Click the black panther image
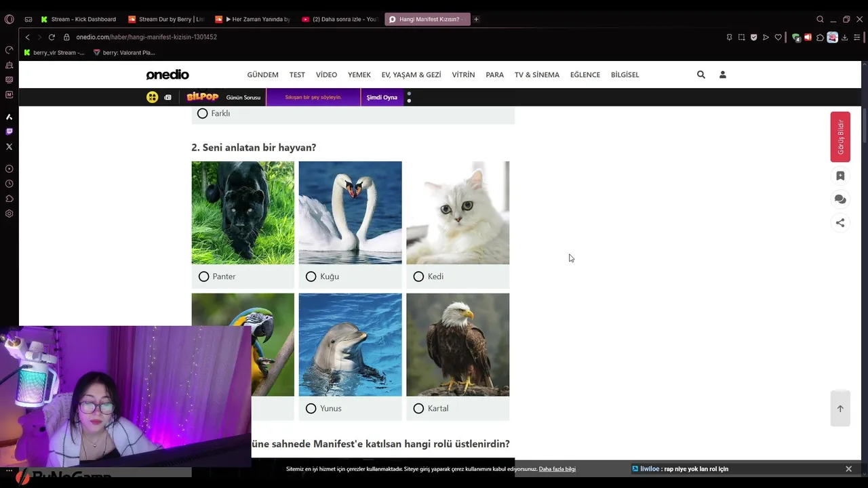 (243, 213)
